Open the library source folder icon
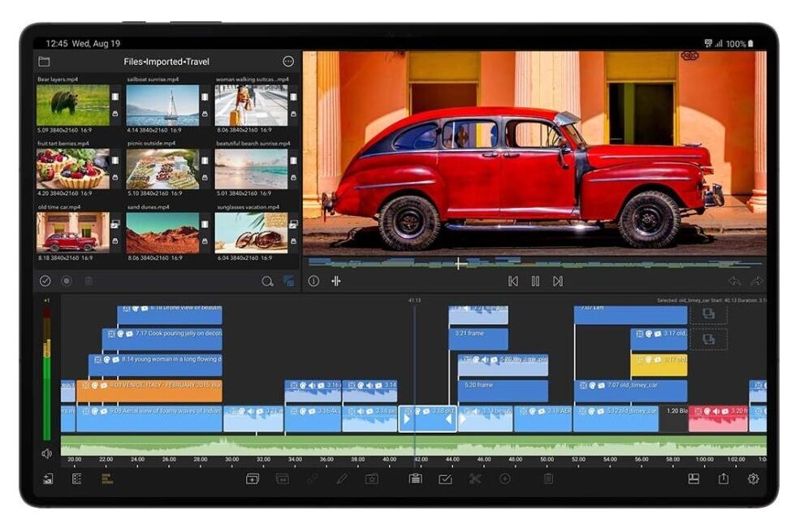 coord(44,62)
